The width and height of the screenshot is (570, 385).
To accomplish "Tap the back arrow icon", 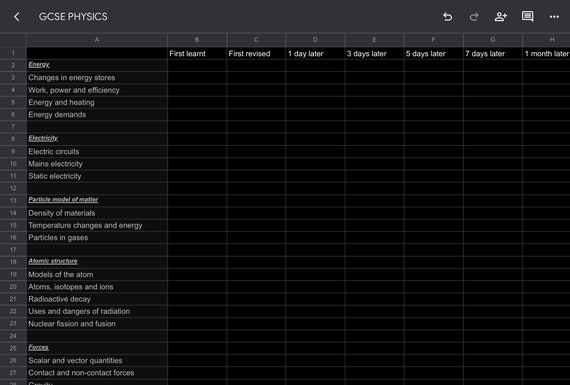I will pos(17,17).
